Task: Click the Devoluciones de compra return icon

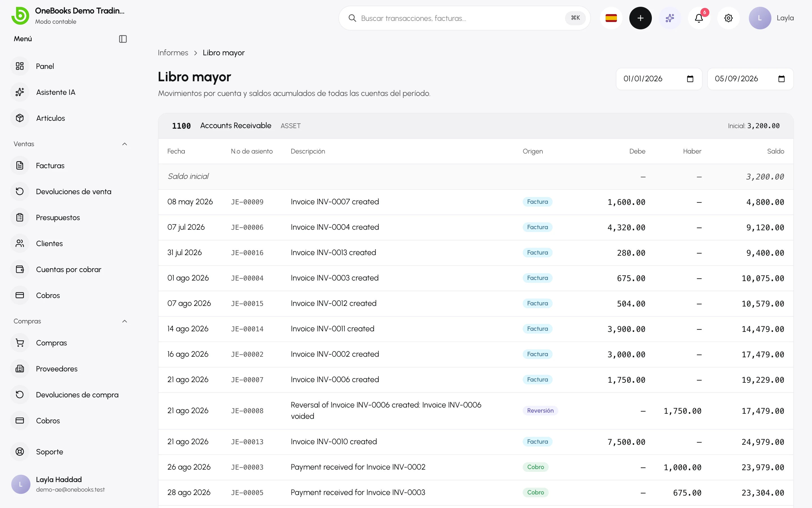Action: click(x=20, y=395)
